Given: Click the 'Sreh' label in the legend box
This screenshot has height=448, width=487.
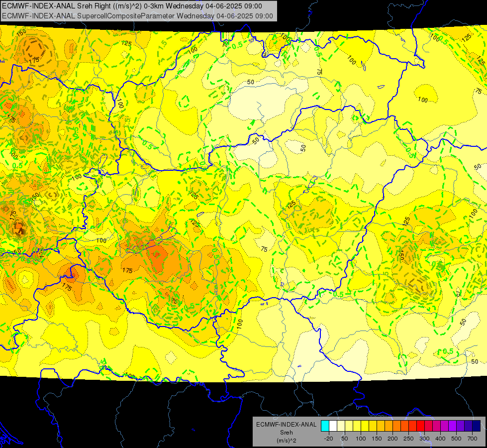Looking at the screenshot, I should tap(286, 433).
